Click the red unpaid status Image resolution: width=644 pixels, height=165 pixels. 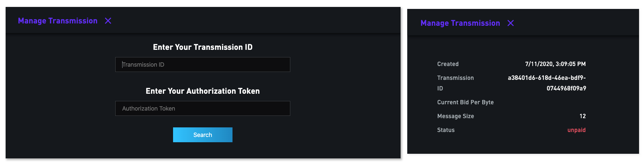[x=576, y=130]
